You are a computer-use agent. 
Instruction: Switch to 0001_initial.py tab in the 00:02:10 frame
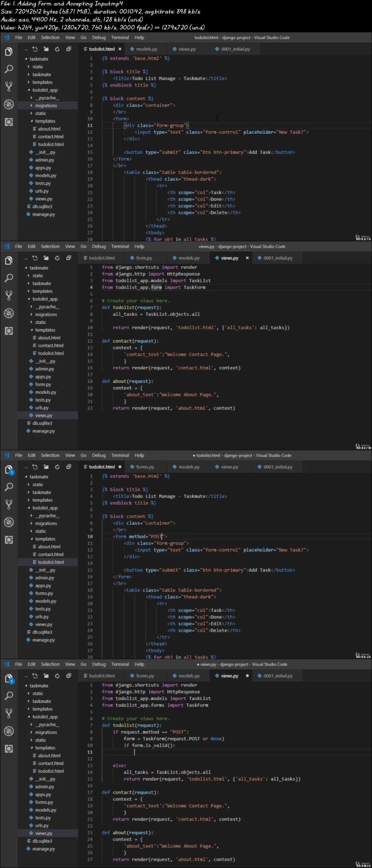coord(235,49)
